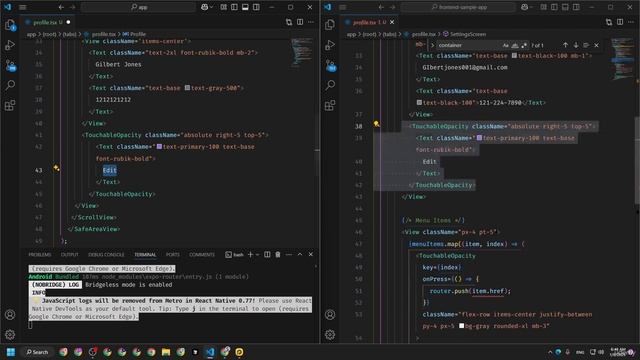The width and height of the screenshot is (640, 360).
Task: Open Source Control view in left window
Action: tap(10, 65)
